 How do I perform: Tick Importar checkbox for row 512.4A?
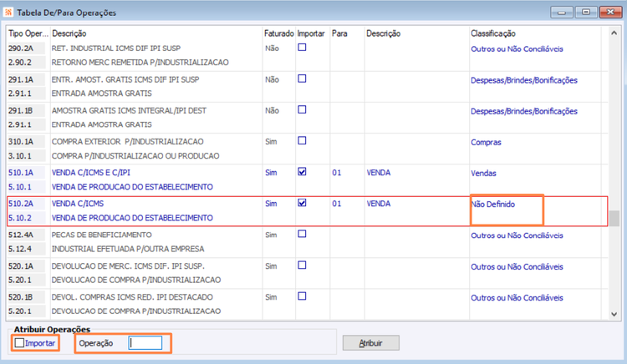[302, 235]
